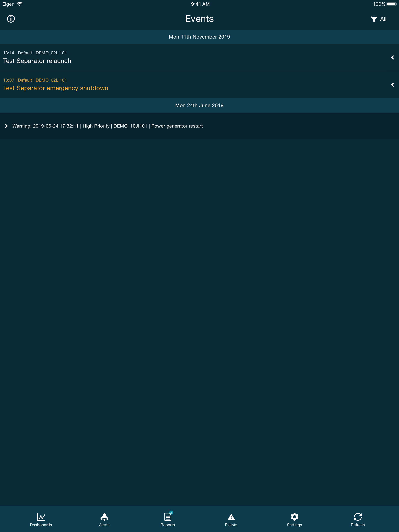Viewport: 399px width, 532px height.
Task: Switch to the Events tab label
Action: (x=231, y=525)
